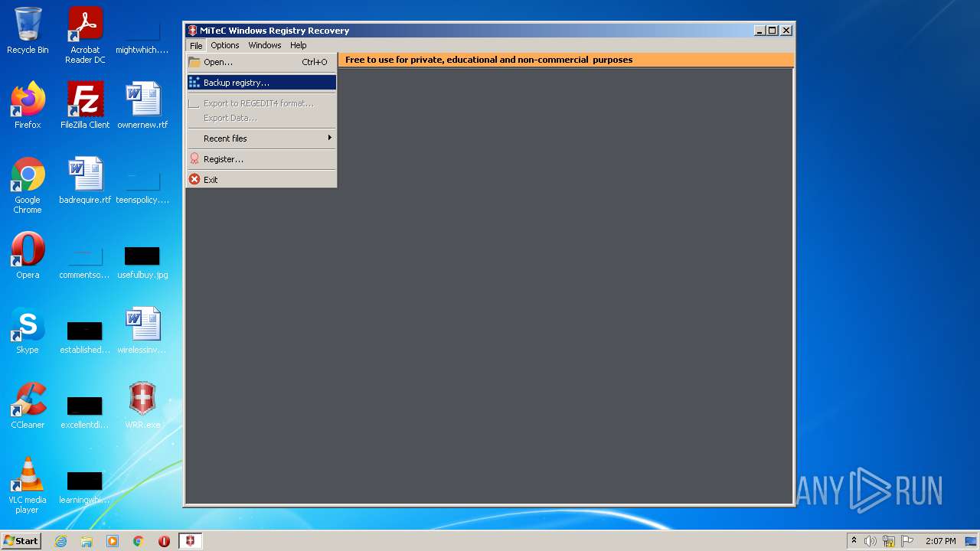The image size is (980, 551).
Task: Click the Action Center flag icon
Action: (x=907, y=541)
